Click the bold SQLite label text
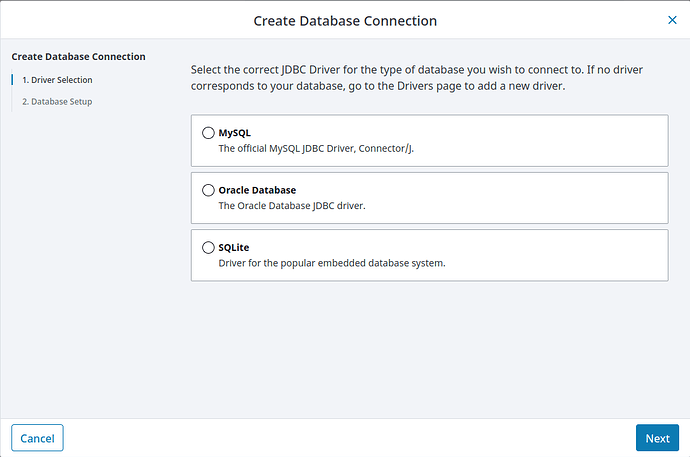This screenshot has width=690, height=457. pyautogui.click(x=234, y=247)
